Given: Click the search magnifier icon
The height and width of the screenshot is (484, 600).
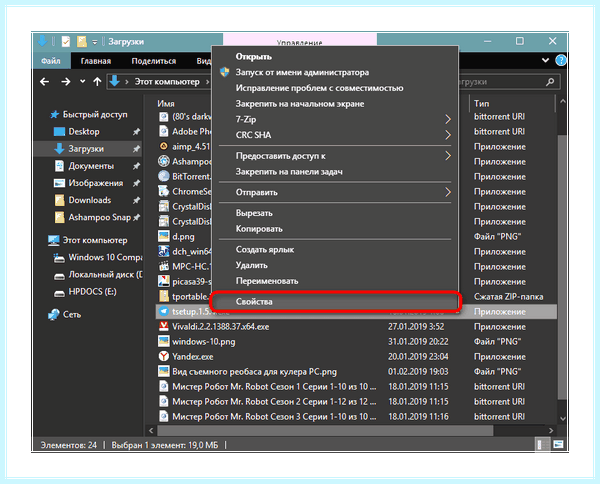Looking at the screenshot, I should (x=550, y=81).
